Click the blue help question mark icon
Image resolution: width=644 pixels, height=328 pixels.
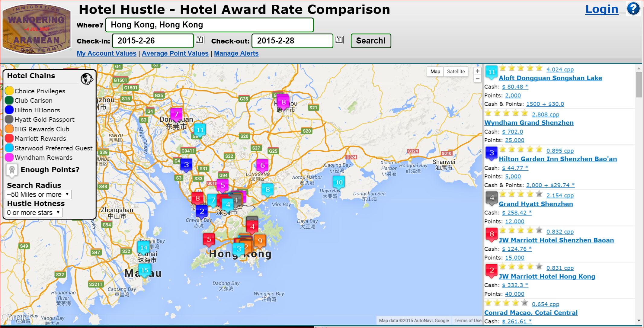point(633,9)
